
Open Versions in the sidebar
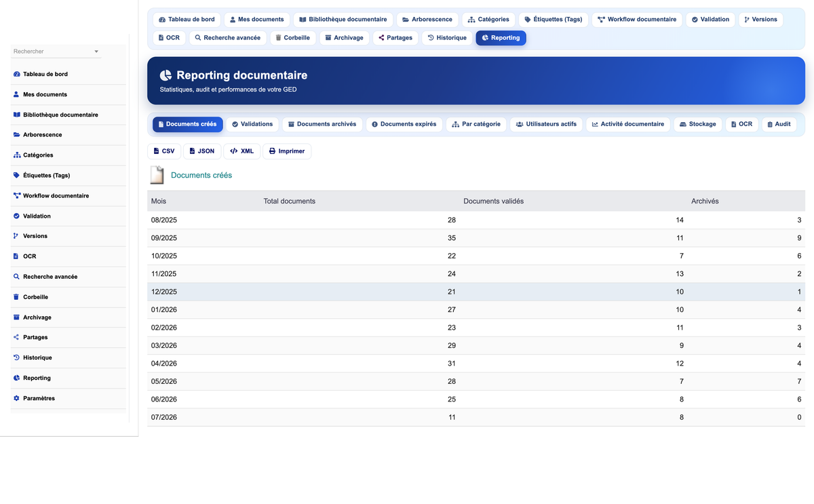[x=69, y=236]
